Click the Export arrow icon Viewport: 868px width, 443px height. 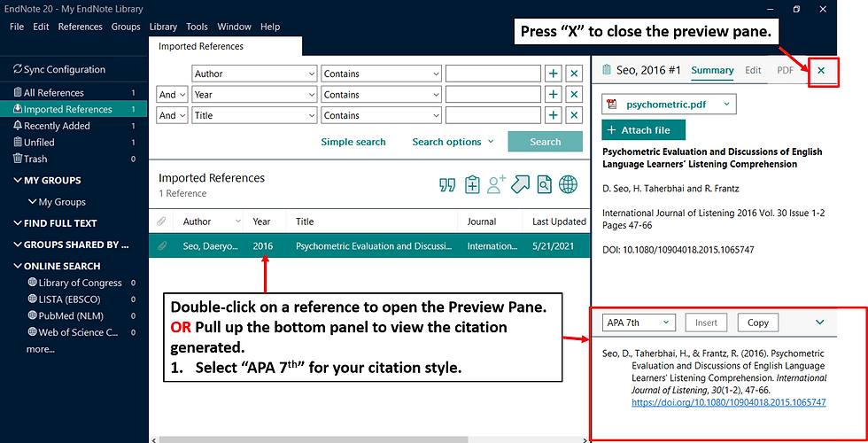[521, 184]
